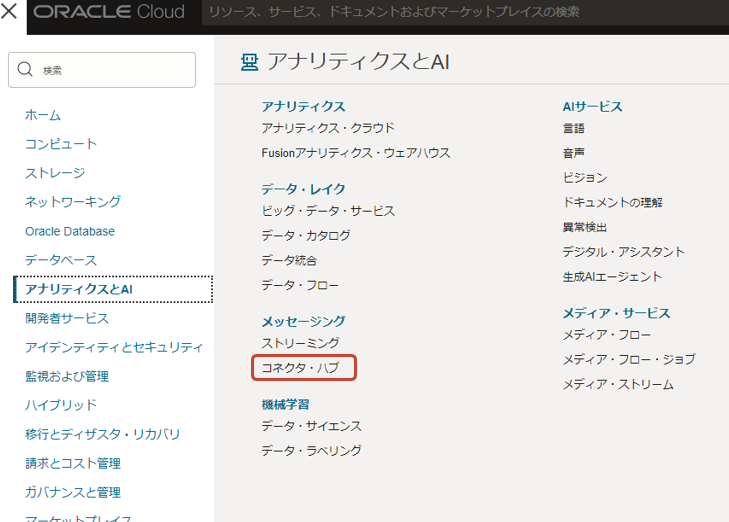Image resolution: width=729 pixels, height=522 pixels.
Task: Open データ・カタログ link
Action: 306,235
